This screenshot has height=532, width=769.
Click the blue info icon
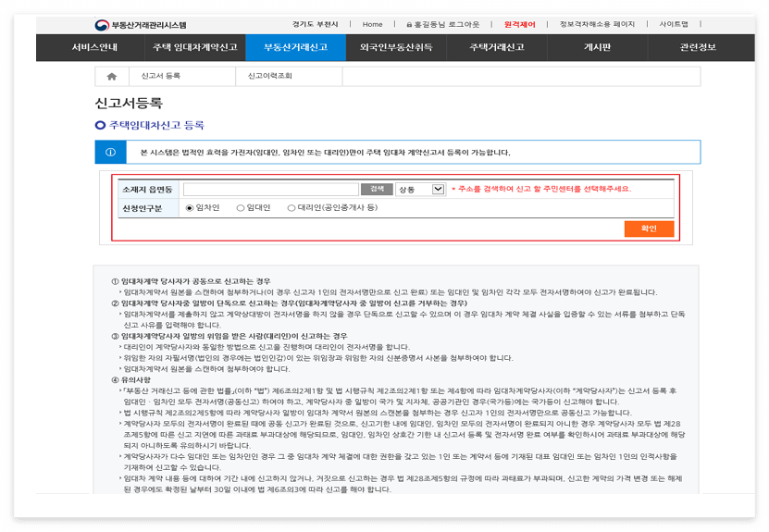click(110, 152)
